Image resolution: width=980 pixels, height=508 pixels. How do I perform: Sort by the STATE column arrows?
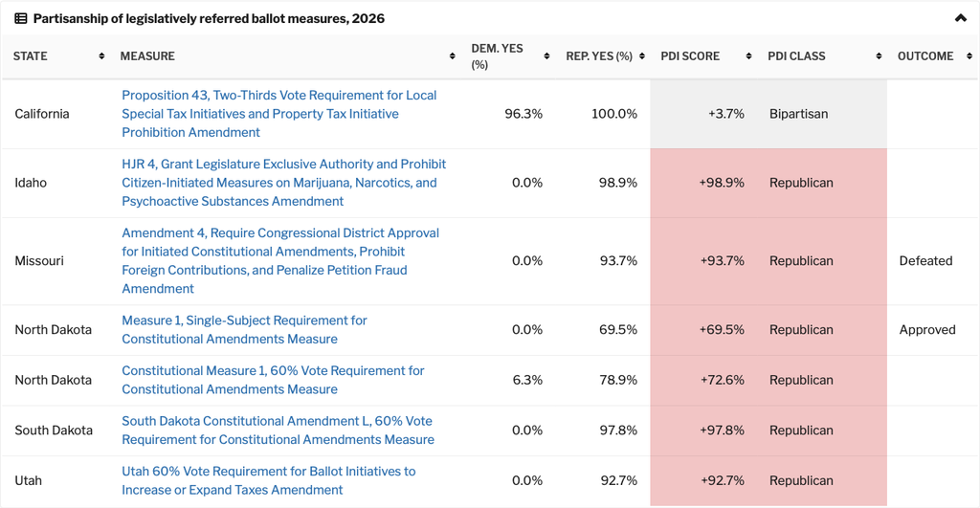[x=101, y=56]
